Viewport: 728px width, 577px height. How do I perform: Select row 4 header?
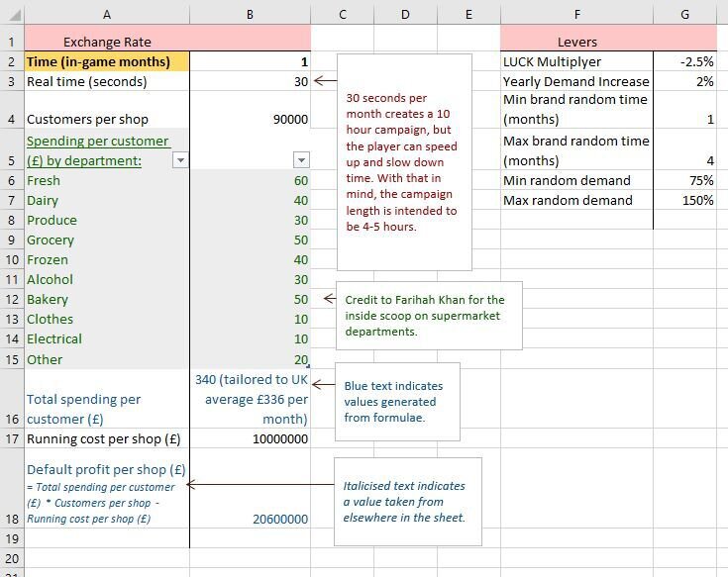tap(12, 110)
